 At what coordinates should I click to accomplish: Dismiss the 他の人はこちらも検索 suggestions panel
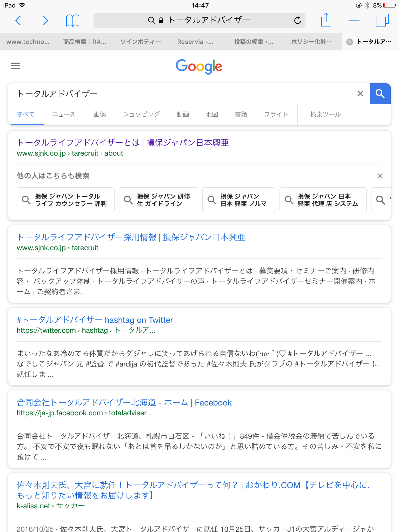pos(380,176)
